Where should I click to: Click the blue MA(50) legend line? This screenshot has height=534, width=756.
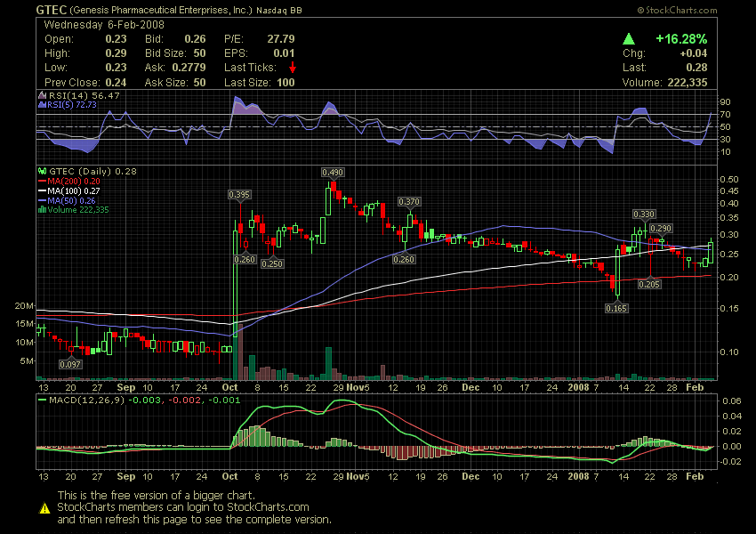(x=42, y=200)
